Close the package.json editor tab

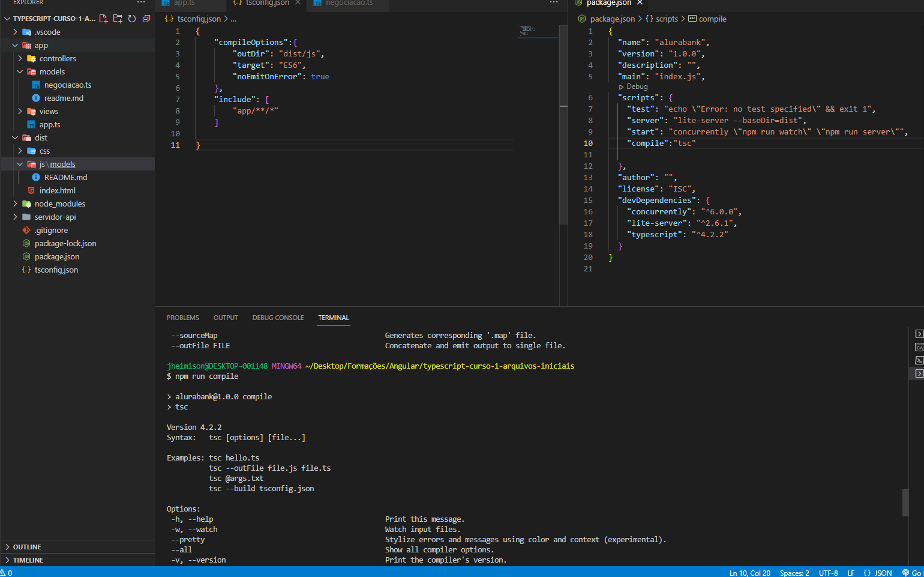pyautogui.click(x=640, y=3)
